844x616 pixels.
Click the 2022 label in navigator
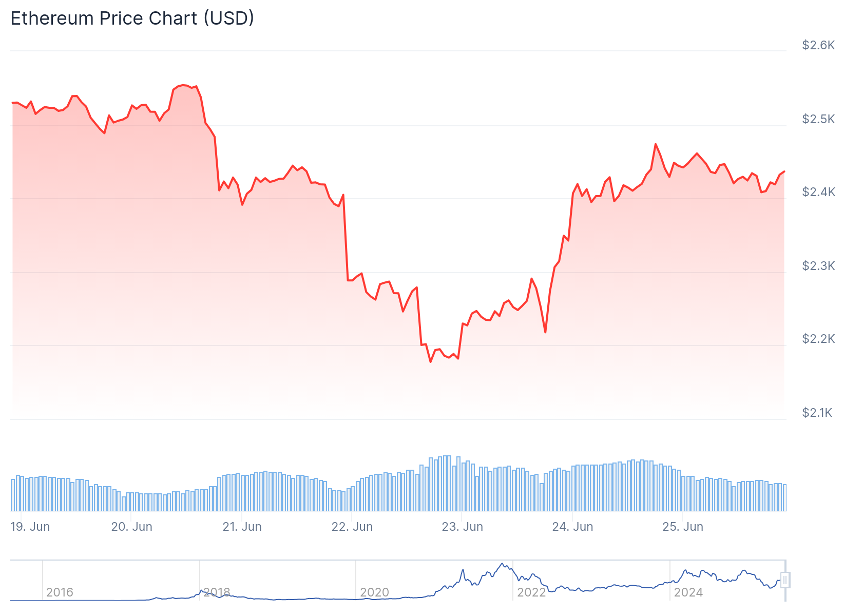tap(531, 592)
